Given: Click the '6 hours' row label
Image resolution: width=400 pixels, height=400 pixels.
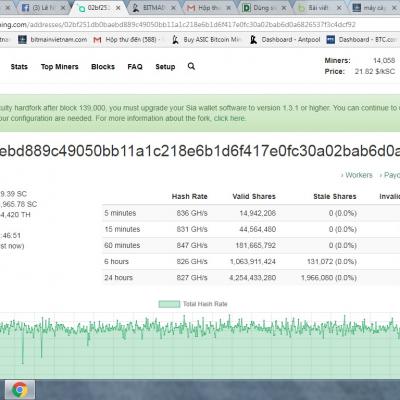Looking at the screenshot, I should pos(116,262).
